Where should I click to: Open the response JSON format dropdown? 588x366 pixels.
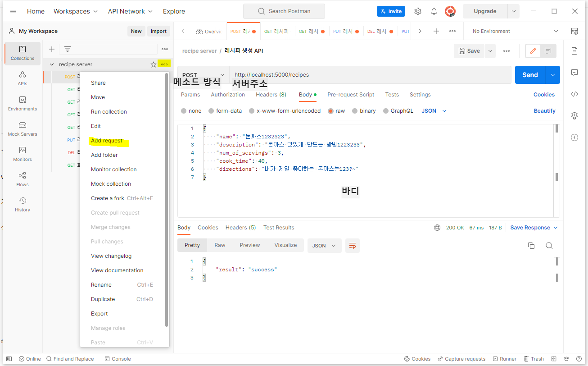click(x=324, y=246)
